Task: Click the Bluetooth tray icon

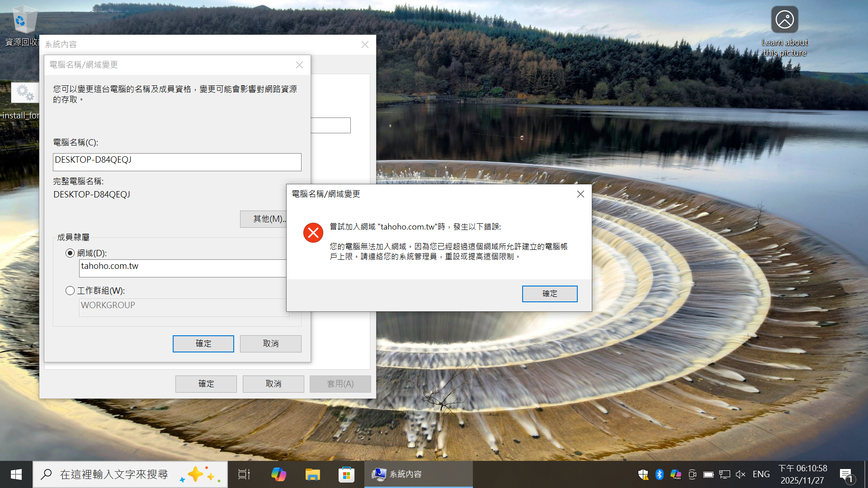Action: (x=659, y=474)
